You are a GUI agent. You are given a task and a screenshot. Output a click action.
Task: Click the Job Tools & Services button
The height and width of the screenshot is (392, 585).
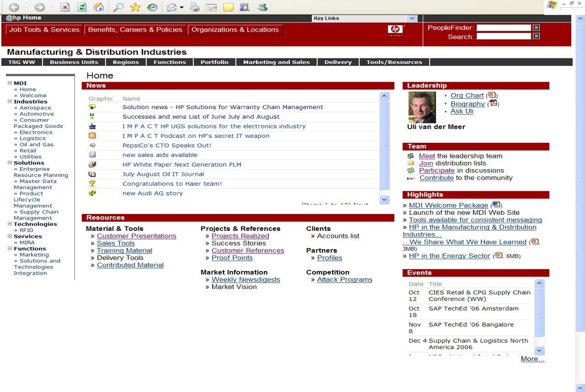(x=44, y=30)
